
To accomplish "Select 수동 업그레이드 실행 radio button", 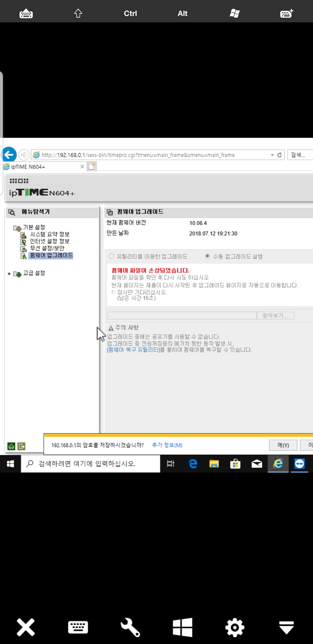I will [x=208, y=256].
